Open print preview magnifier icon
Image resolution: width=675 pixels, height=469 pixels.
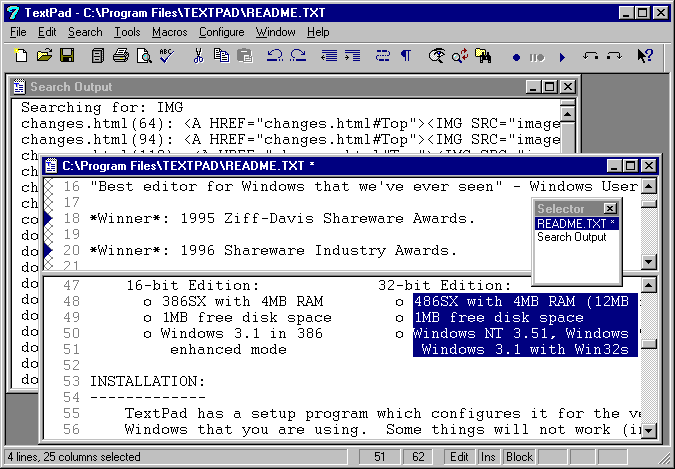pos(144,56)
